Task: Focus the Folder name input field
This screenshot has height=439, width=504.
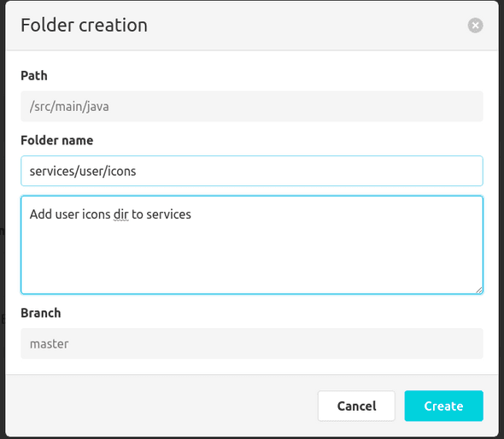Action: 252,171
